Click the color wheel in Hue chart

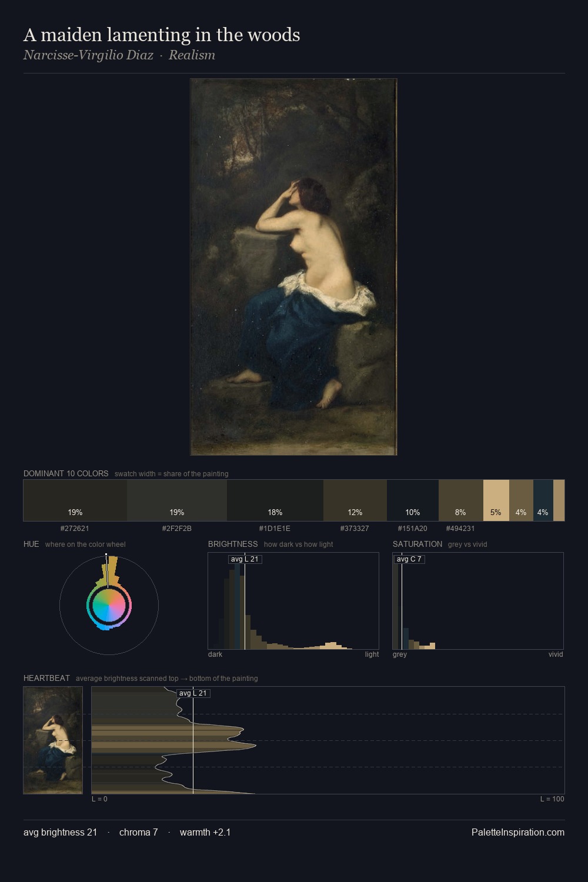[x=109, y=606]
